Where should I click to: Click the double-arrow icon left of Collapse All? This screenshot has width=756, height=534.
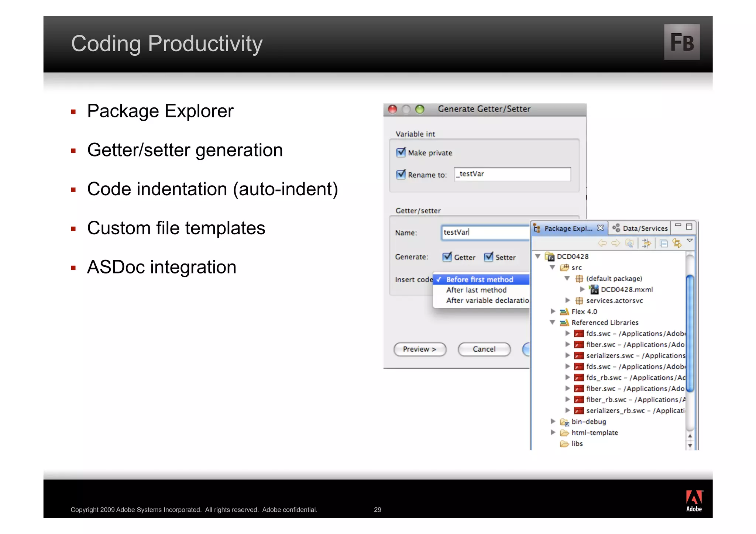(x=646, y=243)
